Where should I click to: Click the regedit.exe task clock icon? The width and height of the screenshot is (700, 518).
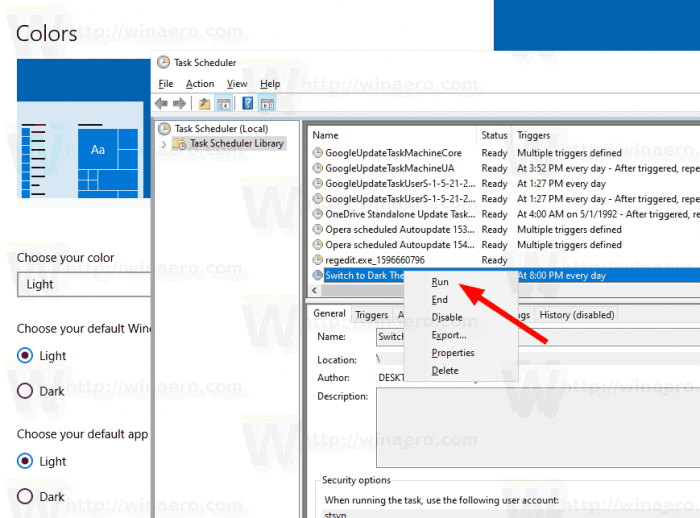click(x=318, y=260)
